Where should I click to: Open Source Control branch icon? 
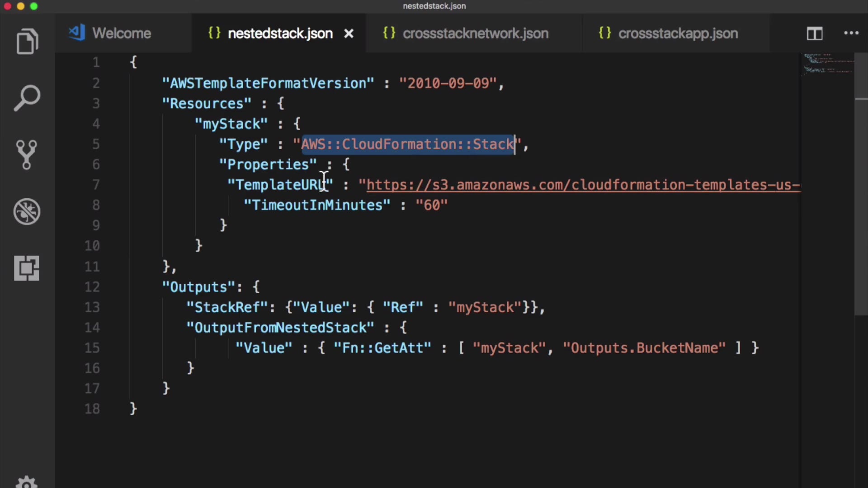pyautogui.click(x=27, y=155)
